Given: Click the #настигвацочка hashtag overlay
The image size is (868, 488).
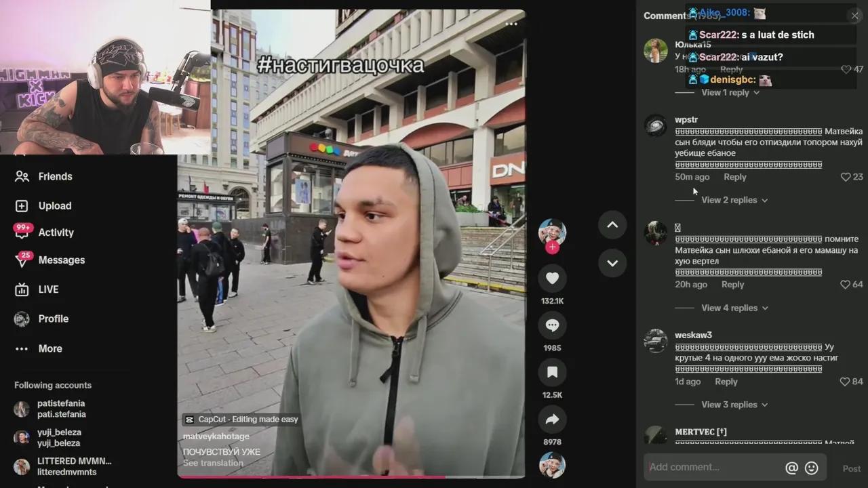Looking at the screenshot, I should pyautogui.click(x=340, y=65).
